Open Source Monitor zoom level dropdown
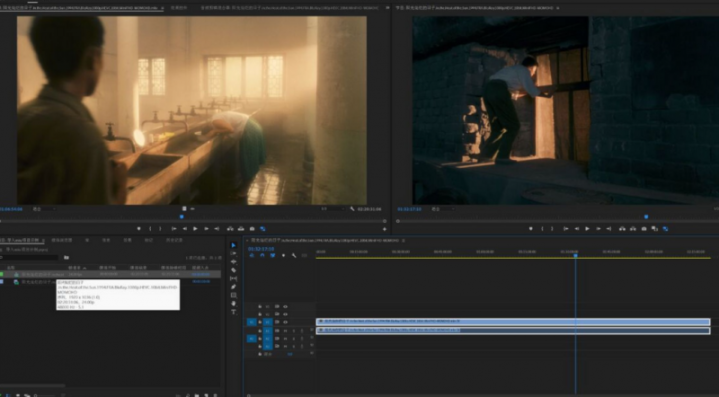The height and width of the screenshot is (397, 719). [x=44, y=209]
